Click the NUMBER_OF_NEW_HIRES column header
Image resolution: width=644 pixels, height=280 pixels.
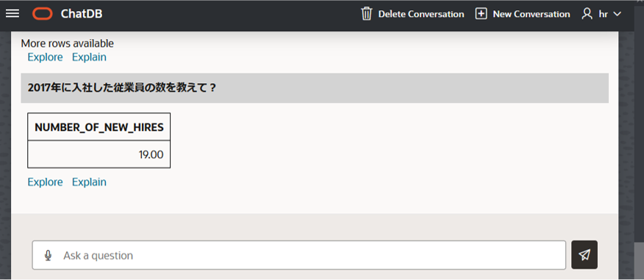coord(99,127)
